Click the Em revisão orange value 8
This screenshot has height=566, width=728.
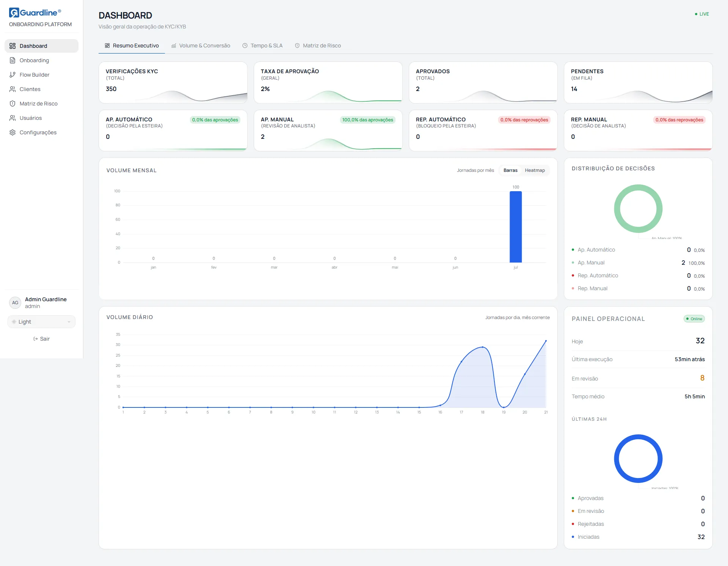tap(702, 378)
